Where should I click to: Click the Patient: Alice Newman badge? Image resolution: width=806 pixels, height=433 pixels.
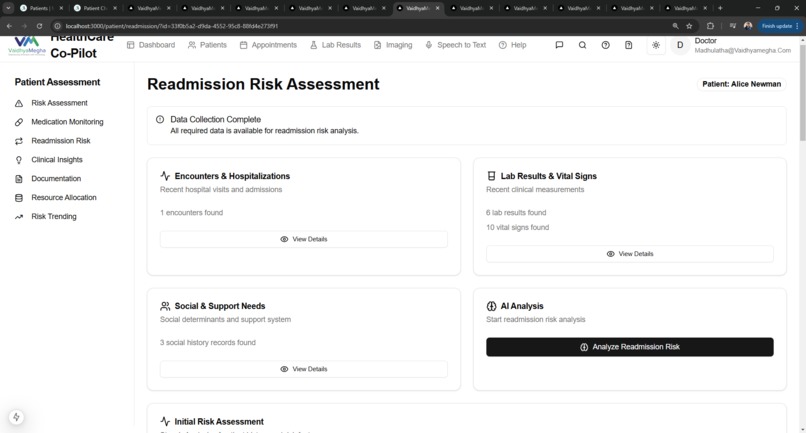pyautogui.click(x=741, y=84)
